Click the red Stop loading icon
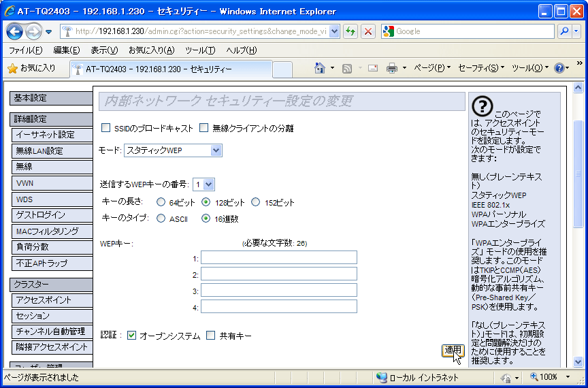 click(x=368, y=31)
